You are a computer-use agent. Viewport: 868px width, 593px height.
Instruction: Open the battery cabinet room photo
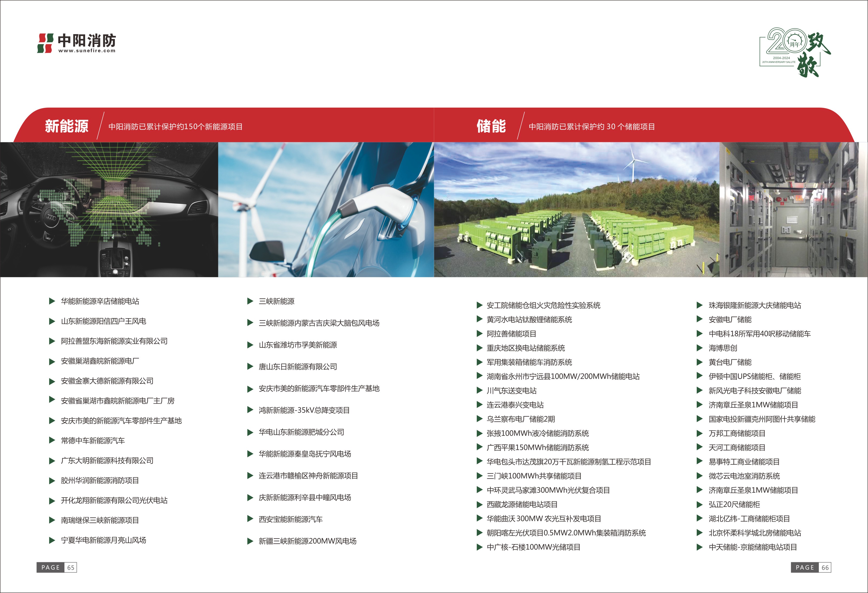tap(794, 210)
